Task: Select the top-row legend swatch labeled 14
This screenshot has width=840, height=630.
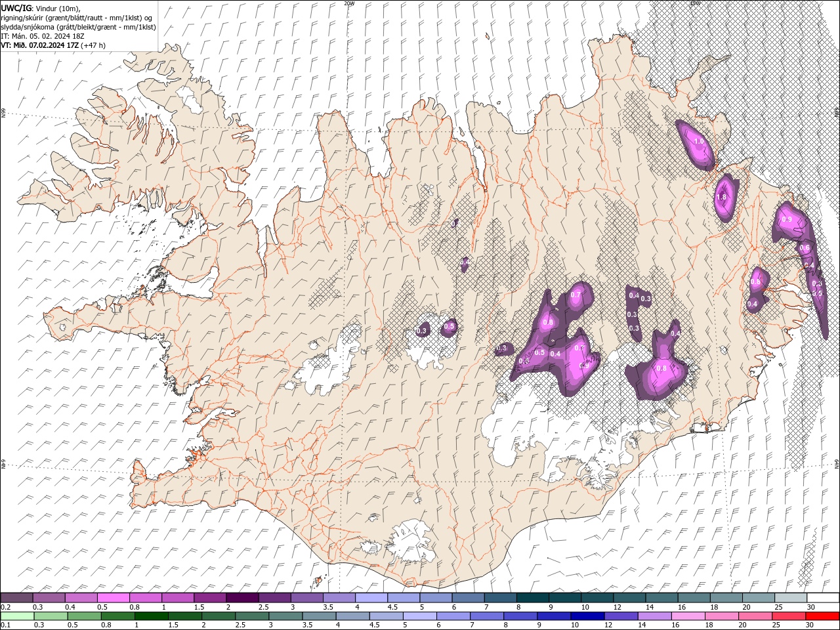Action: coord(661,598)
